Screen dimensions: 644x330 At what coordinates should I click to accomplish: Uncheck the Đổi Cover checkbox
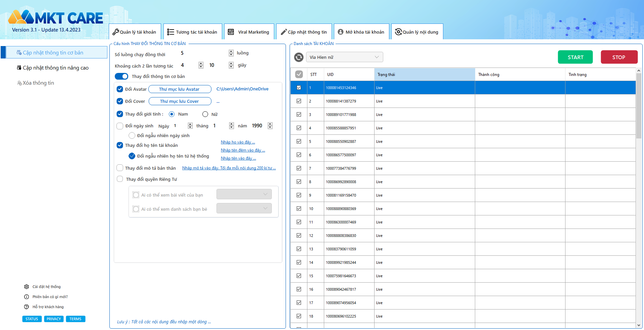[120, 101]
